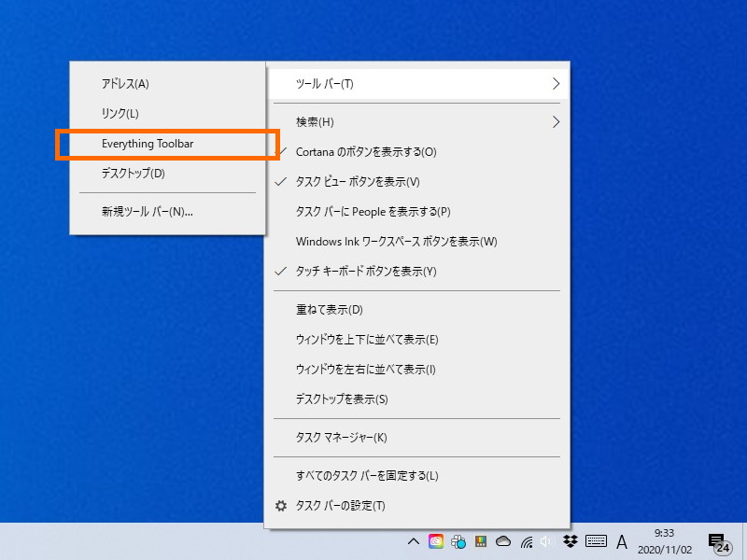Click the gear icon next to タスク バーの設定
Screen dimensions: 747x560
279,505
